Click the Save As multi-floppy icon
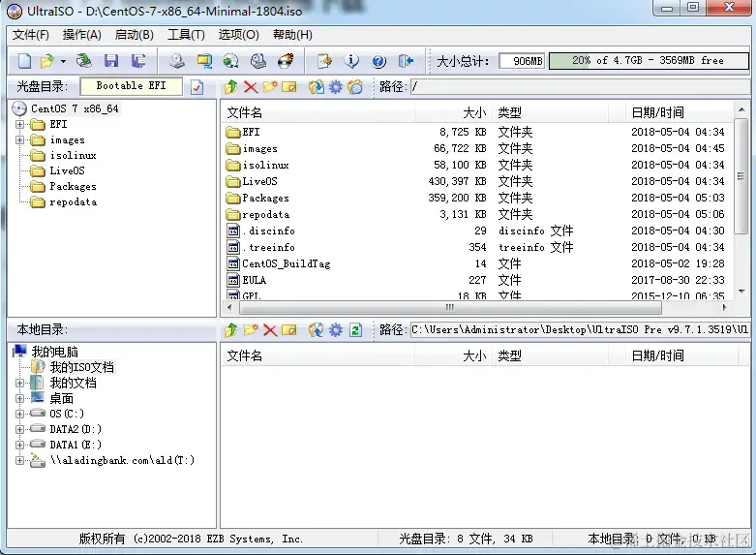Screen dimensions: 756x555 pos(138,61)
